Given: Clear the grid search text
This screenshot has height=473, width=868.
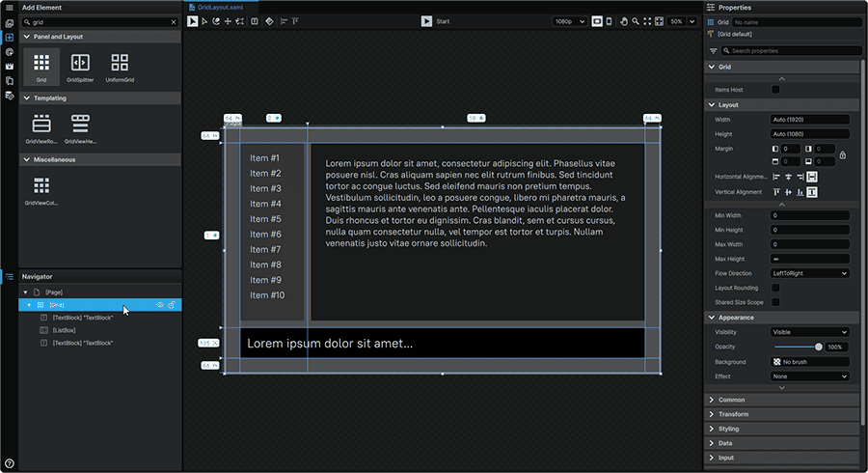Looking at the screenshot, I should tap(174, 22).
